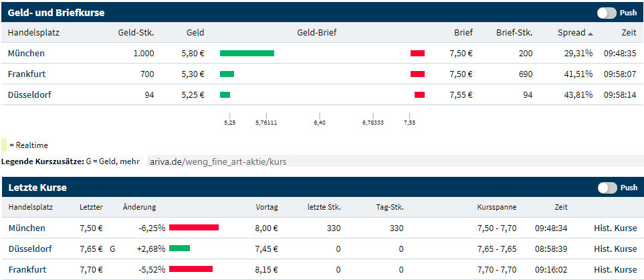Click green Geld bar for München
The width and height of the screenshot is (644, 280).
247,54
